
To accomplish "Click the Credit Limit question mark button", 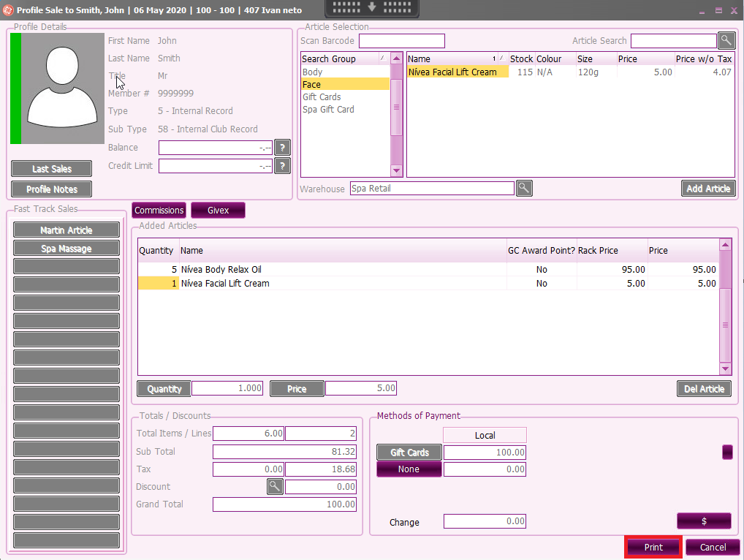I will click(282, 166).
